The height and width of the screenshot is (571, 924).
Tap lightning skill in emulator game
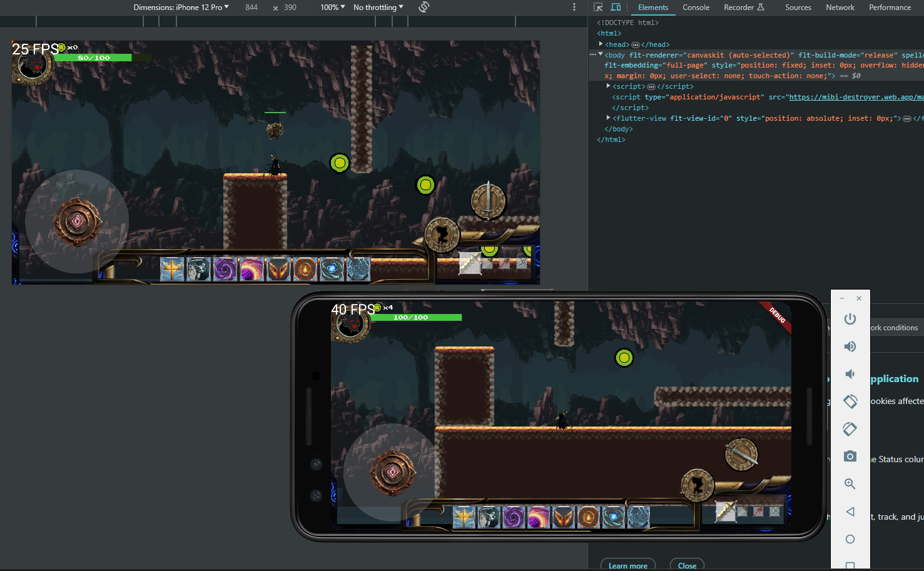(x=639, y=517)
